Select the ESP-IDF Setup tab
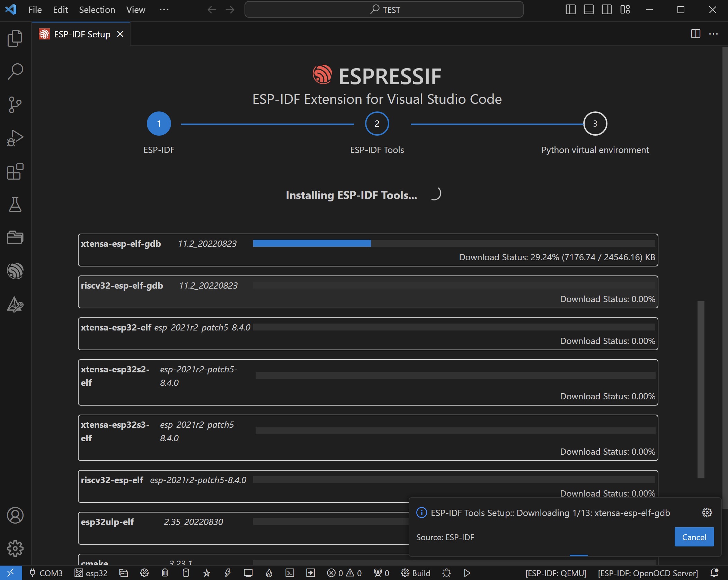Image resolution: width=728 pixels, height=580 pixels. (81, 34)
